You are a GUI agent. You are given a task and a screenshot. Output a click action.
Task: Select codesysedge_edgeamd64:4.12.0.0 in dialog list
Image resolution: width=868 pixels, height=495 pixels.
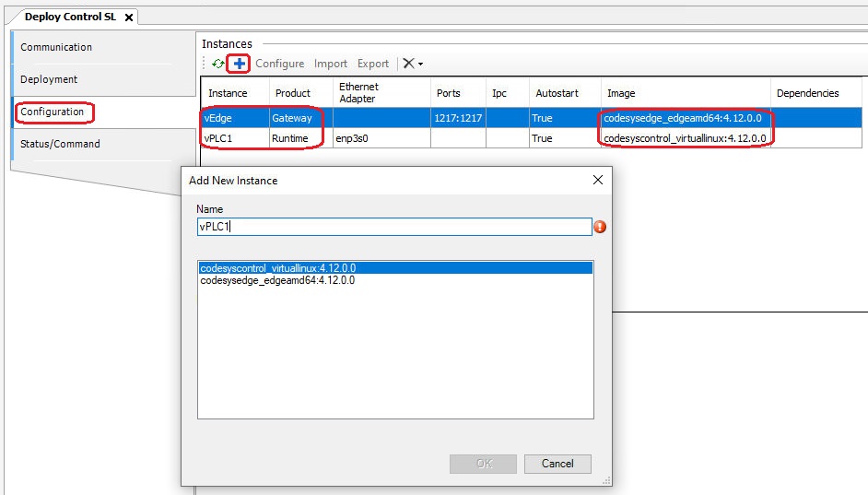[x=396, y=280]
